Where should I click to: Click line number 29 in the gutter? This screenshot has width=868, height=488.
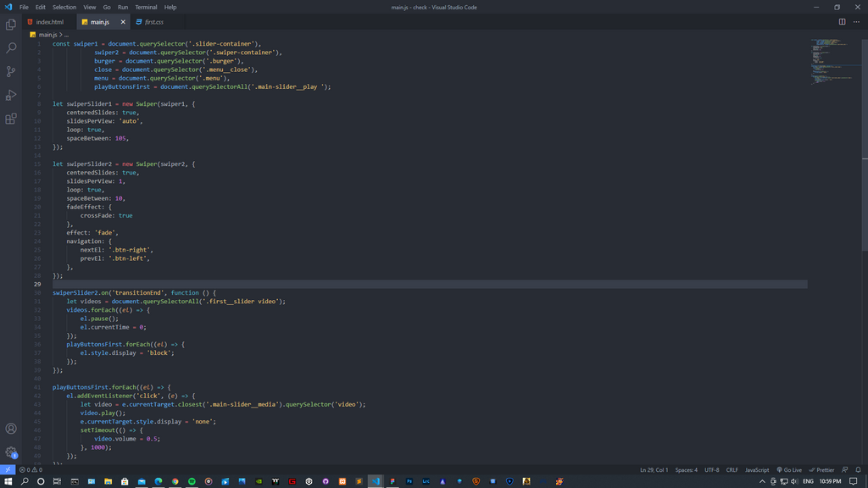pyautogui.click(x=37, y=285)
